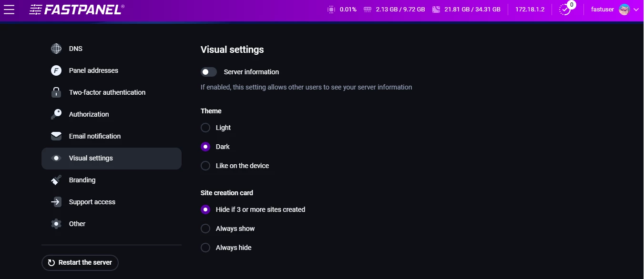This screenshot has width=644, height=279.
Task: Open the FASTPANEL logo link
Action: (76, 9)
